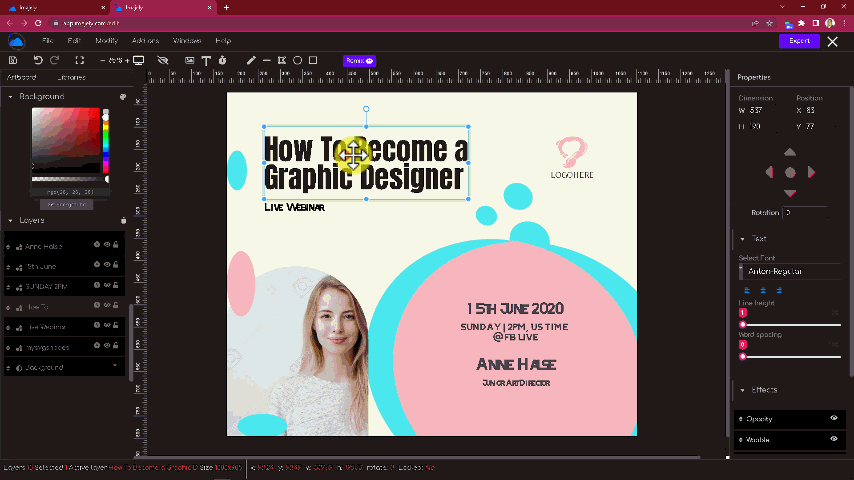Image resolution: width=854 pixels, height=480 pixels.
Task: Nudge selection up with the up arrow
Action: 790,152
